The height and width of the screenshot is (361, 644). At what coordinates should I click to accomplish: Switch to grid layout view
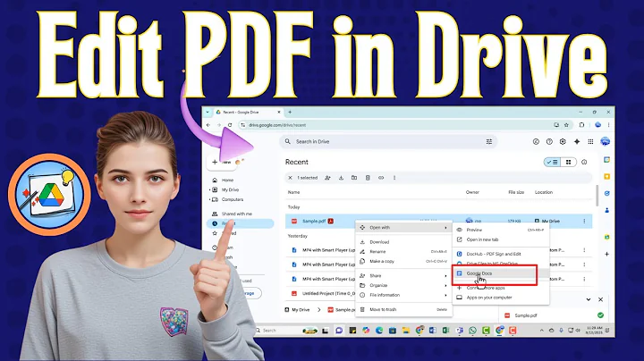pos(569,162)
